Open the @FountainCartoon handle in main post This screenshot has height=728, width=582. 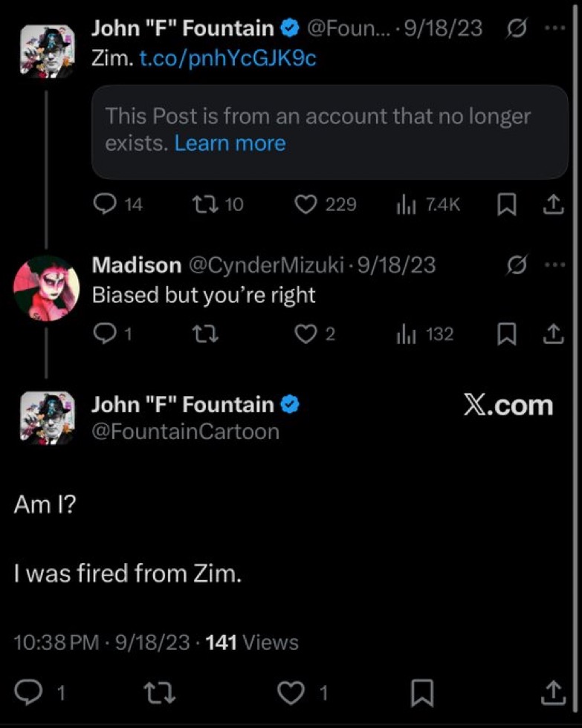coord(185,432)
